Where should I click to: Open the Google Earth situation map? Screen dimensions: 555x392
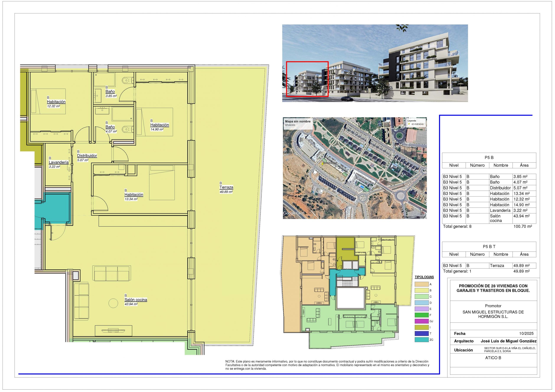tap(354, 168)
